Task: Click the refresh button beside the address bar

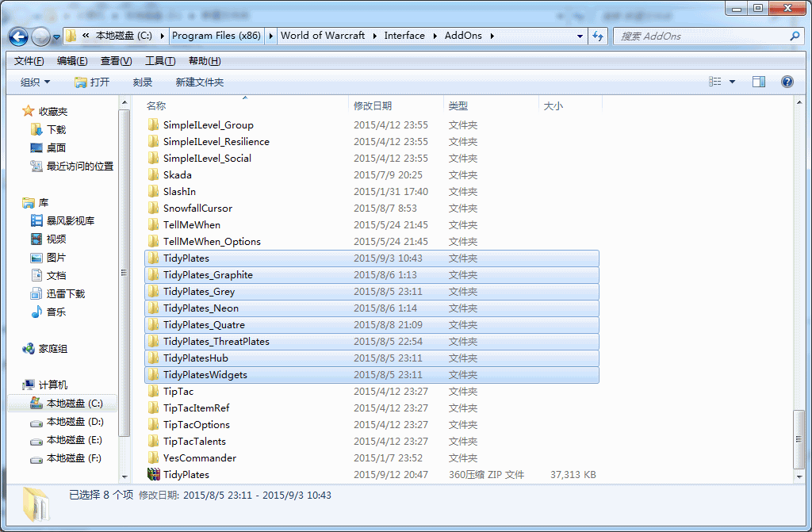Action: click(x=598, y=36)
